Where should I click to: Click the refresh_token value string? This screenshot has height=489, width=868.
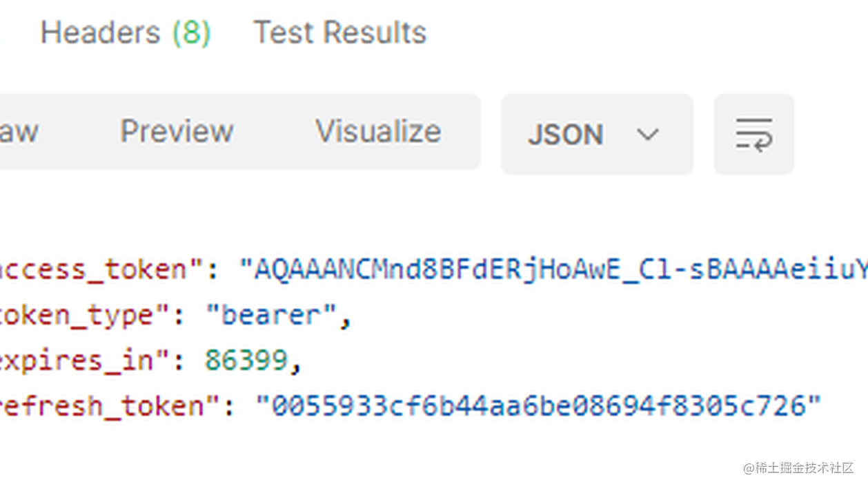(x=538, y=405)
